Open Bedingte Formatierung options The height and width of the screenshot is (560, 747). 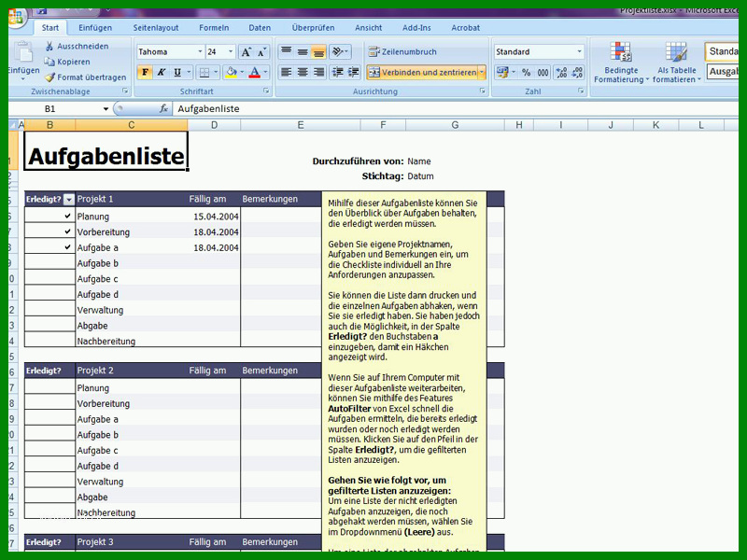[621, 63]
